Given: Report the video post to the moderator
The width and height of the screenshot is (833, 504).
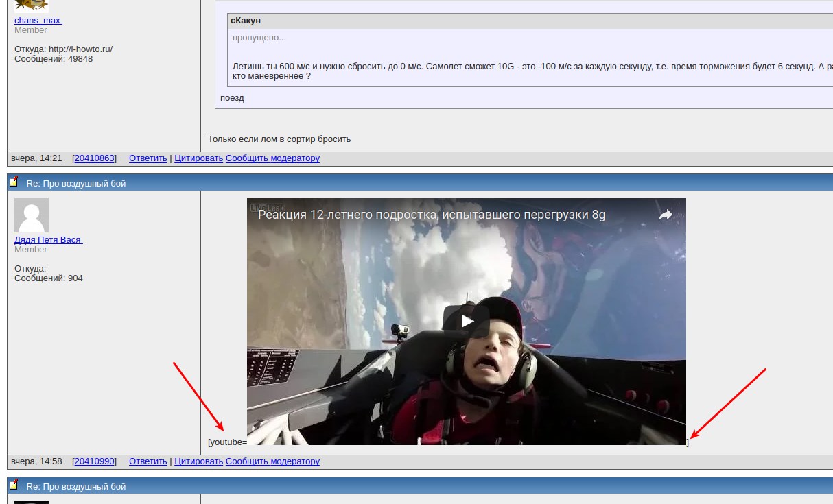Looking at the screenshot, I should pos(272,461).
